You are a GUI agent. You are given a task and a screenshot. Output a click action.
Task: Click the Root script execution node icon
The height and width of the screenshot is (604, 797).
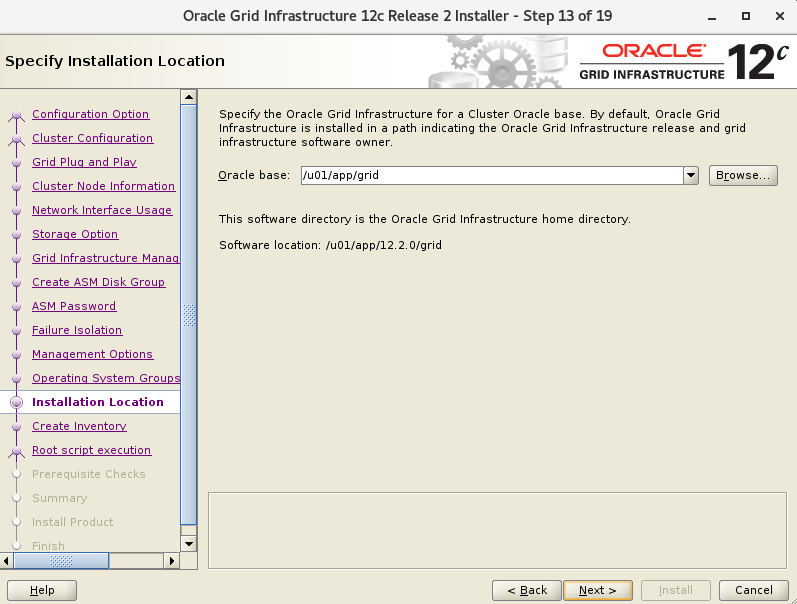[x=16, y=451]
